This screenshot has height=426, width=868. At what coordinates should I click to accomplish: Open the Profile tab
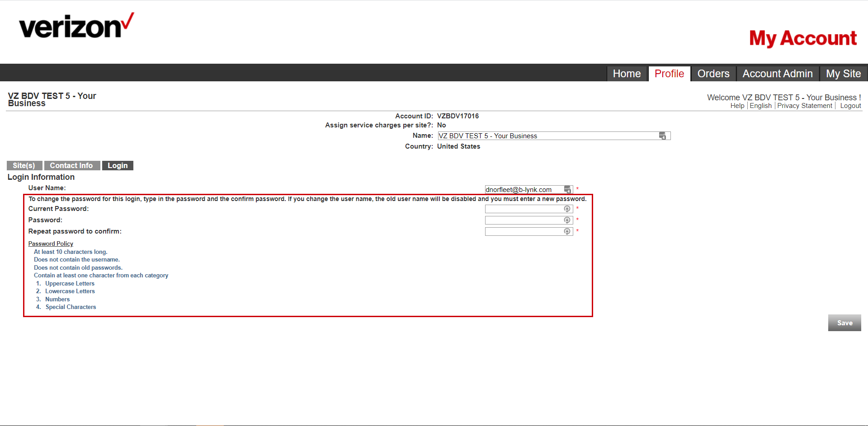click(x=669, y=74)
